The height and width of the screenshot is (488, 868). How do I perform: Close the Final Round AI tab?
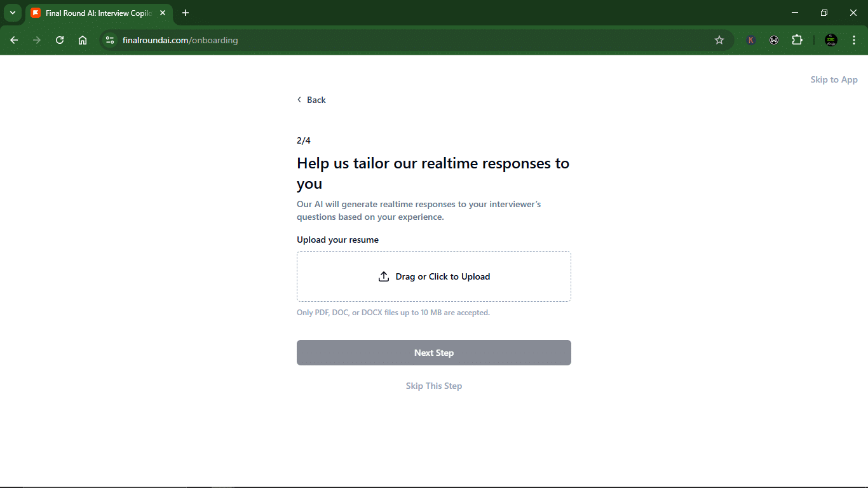163,13
